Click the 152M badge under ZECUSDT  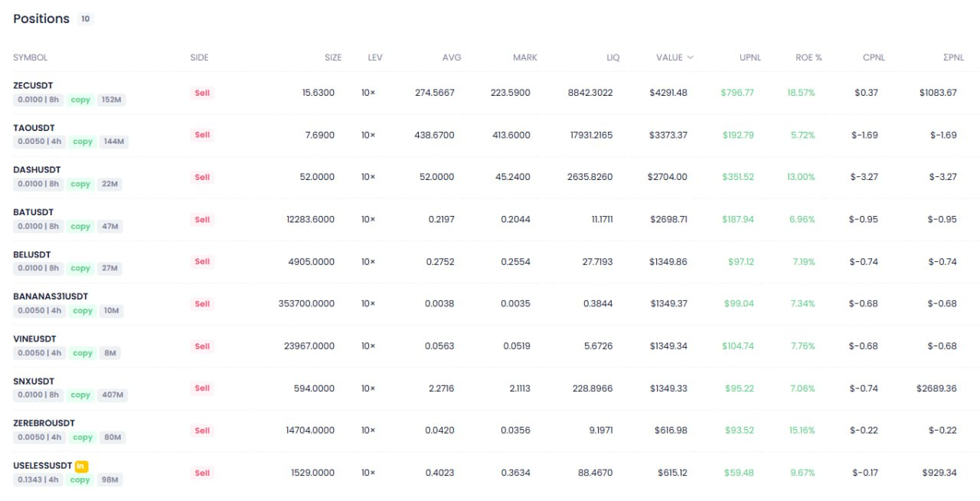click(x=111, y=100)
